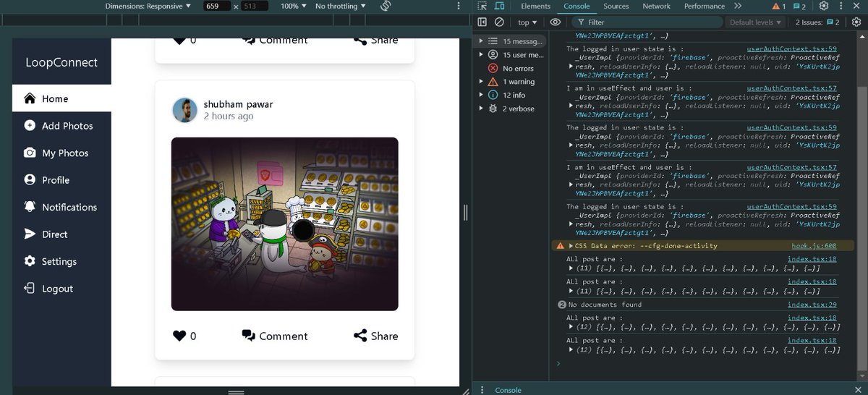This screenshot has height=395, width=868.
Task: Switch to the Console tab at top
Action: pos(576,6)
